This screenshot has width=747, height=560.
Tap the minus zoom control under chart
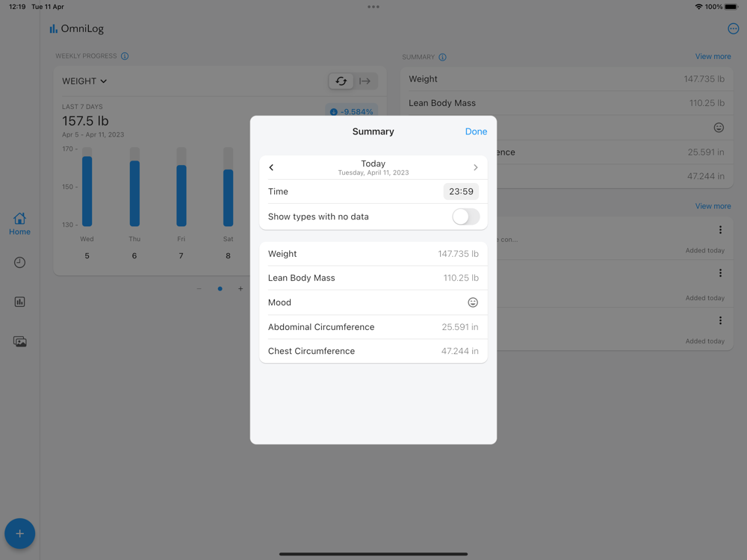(199, 288)
